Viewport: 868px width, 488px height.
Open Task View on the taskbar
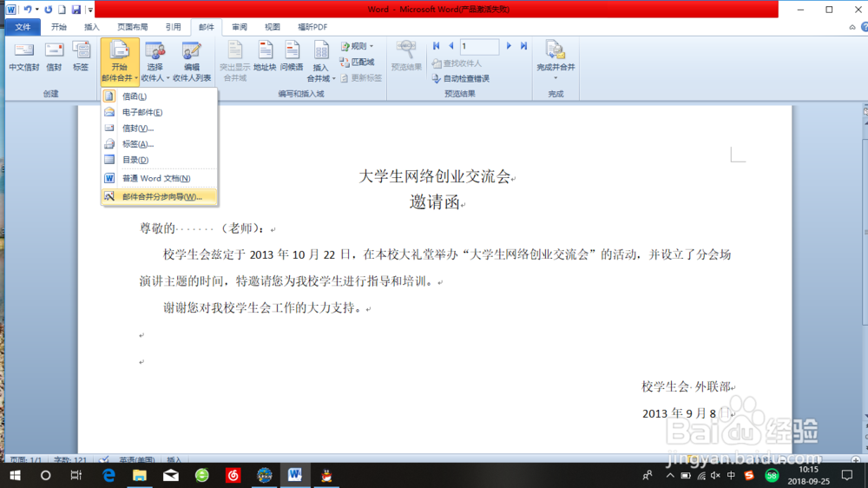click(x=76, y=475)
